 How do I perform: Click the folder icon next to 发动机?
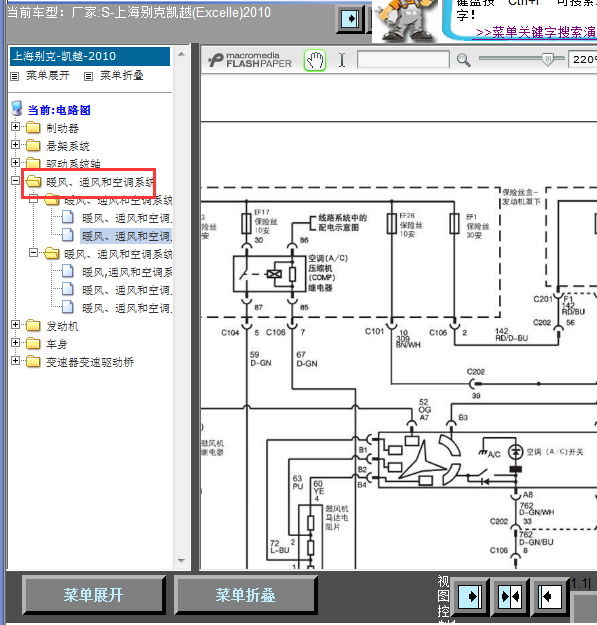33,325
